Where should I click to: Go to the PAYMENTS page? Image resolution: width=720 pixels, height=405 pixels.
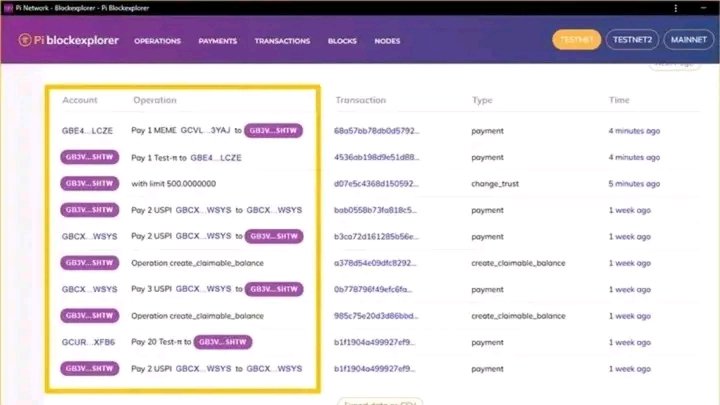pos(218,41)
